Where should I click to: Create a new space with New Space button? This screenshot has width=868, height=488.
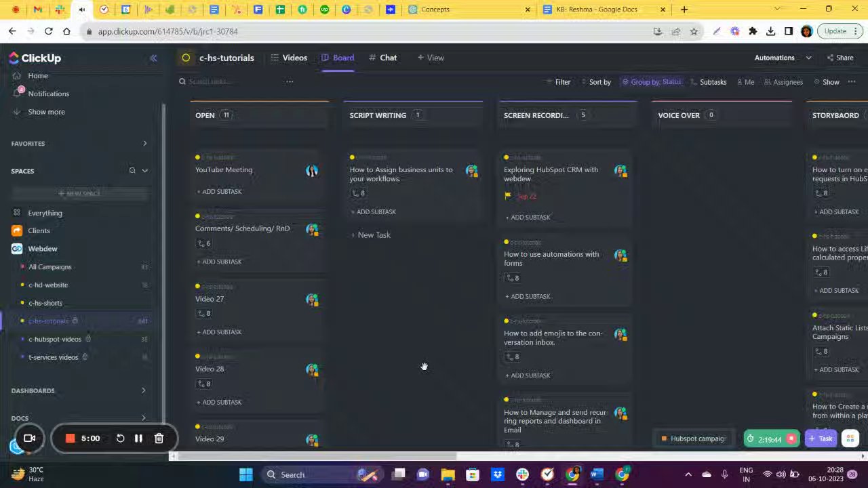pos(79,194)
